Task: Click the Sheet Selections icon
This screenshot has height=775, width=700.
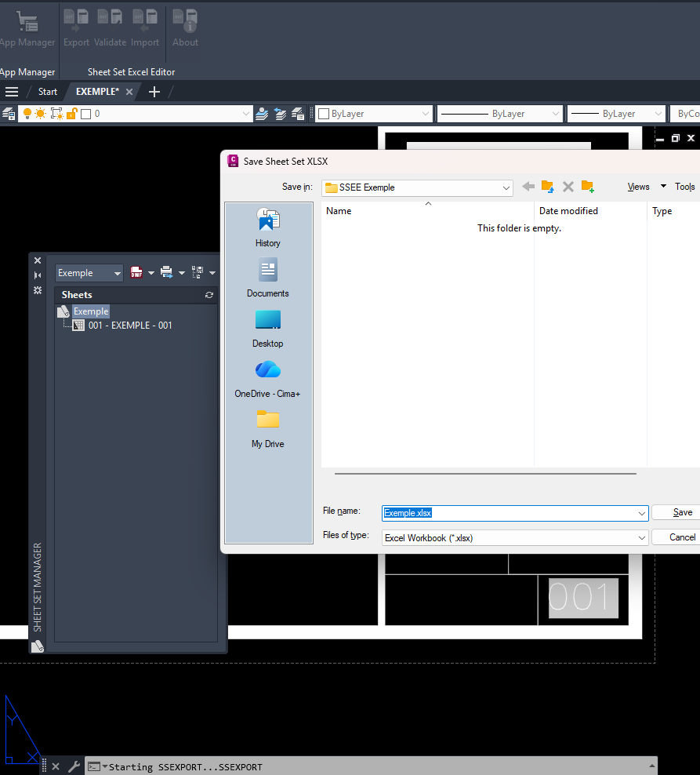Action: point(198,272)
